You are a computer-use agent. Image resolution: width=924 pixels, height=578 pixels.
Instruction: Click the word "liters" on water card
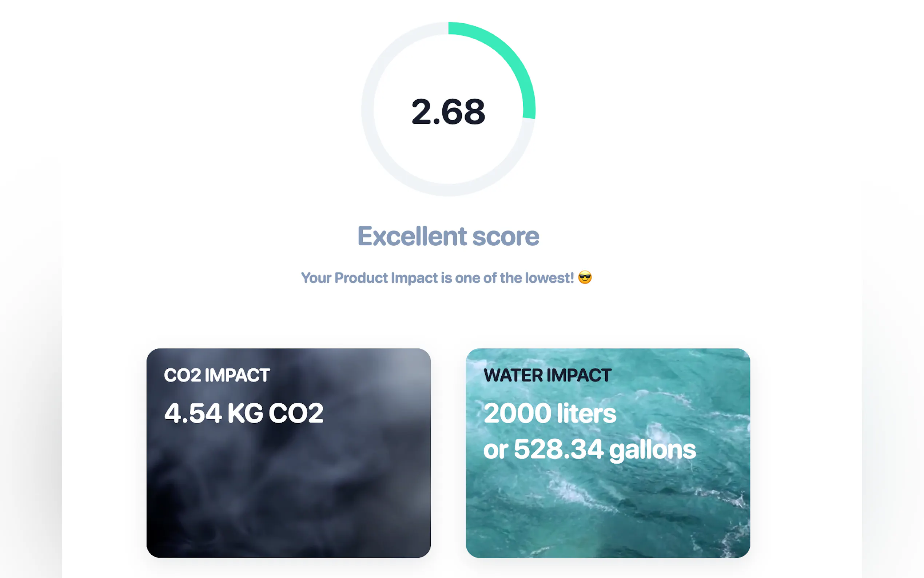586,413
